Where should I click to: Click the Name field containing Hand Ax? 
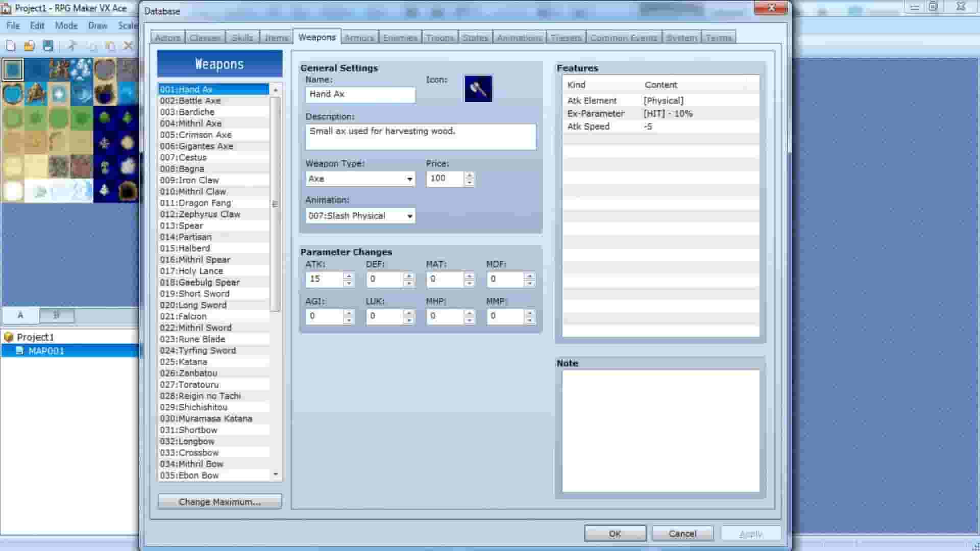point(360,94)
